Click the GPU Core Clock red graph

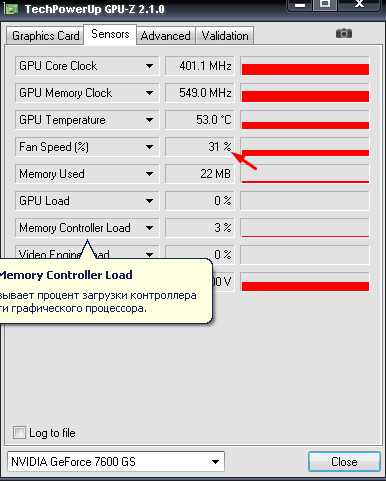[x=305, y=66]
